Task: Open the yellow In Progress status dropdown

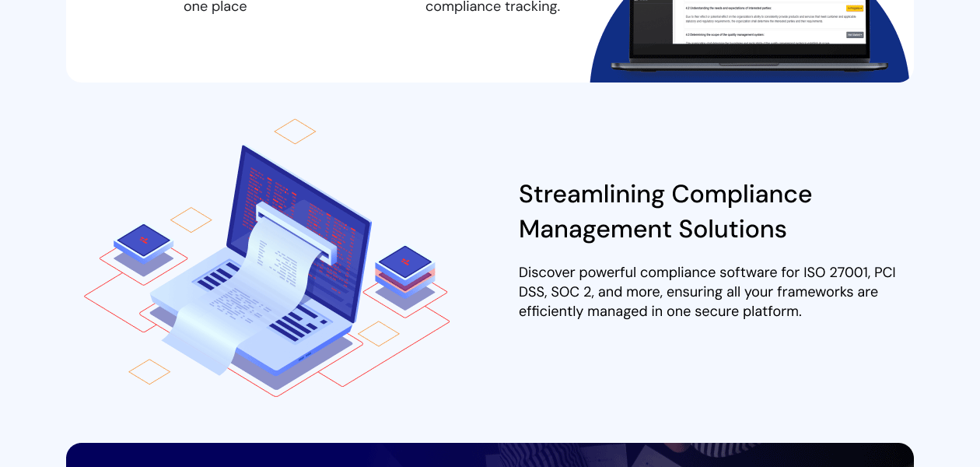Action: pyautogui.click(x=855, y=9)
